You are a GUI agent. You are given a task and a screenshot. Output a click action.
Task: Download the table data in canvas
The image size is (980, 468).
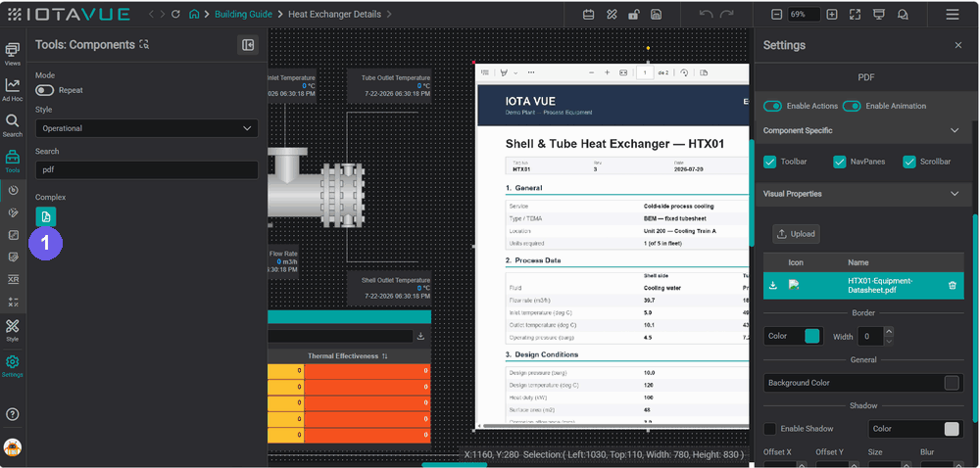coord(420,336)
